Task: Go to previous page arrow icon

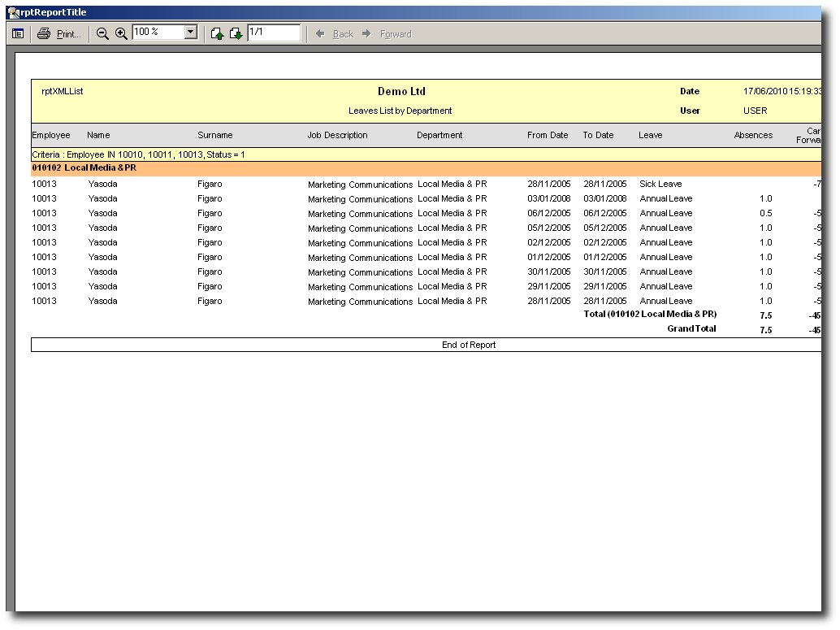Action: pyautogui.click(x=217, y=34)
